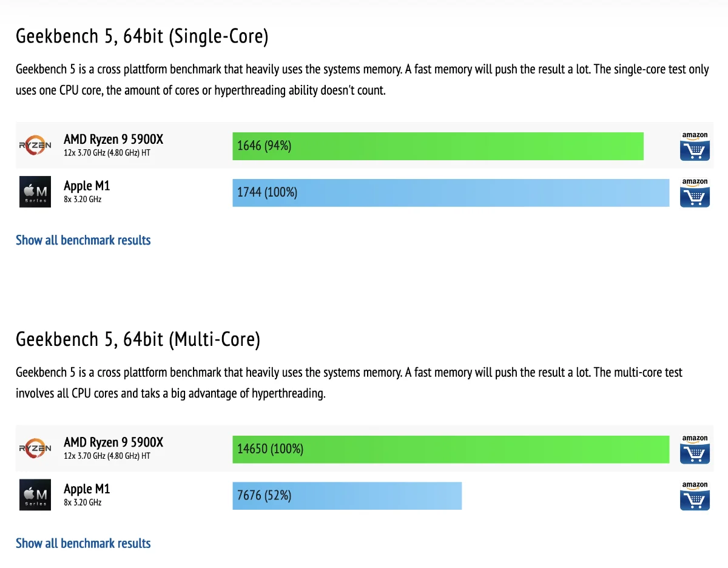This screenshot has width=728, height=568.
Task: Click the Apple M Series logo in multi-core results
Action: (x=35, y=495)
